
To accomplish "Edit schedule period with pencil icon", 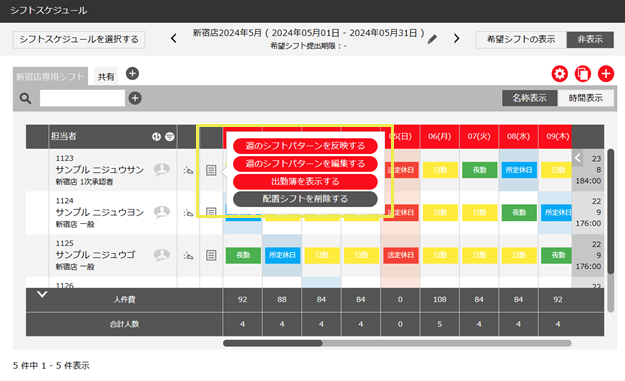I will click(x=432, y=39).
